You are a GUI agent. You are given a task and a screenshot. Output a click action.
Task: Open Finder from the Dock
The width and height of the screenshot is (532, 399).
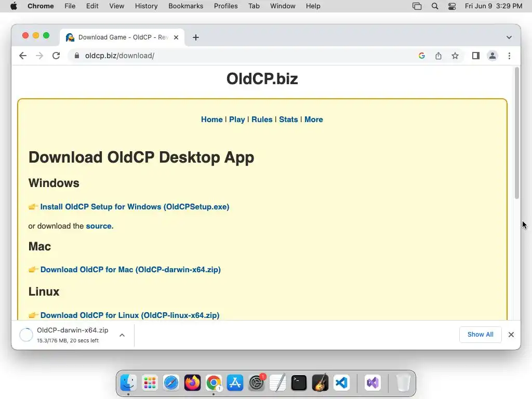tap(128, 383)
